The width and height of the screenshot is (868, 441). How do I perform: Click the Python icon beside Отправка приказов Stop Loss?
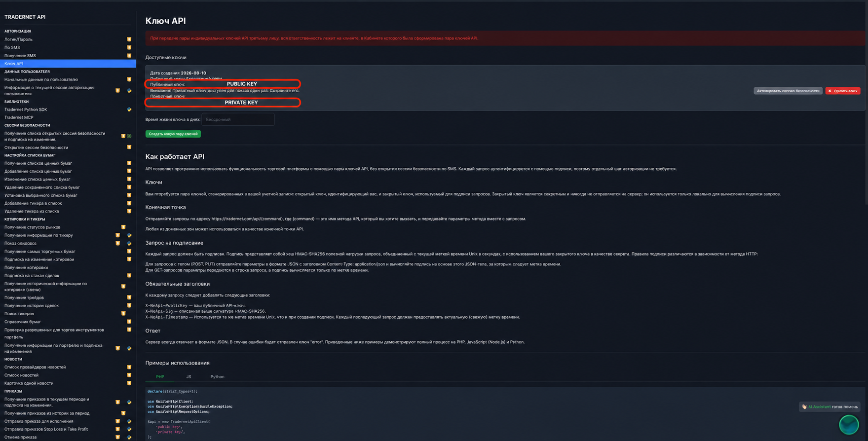[x=129, y=429]
